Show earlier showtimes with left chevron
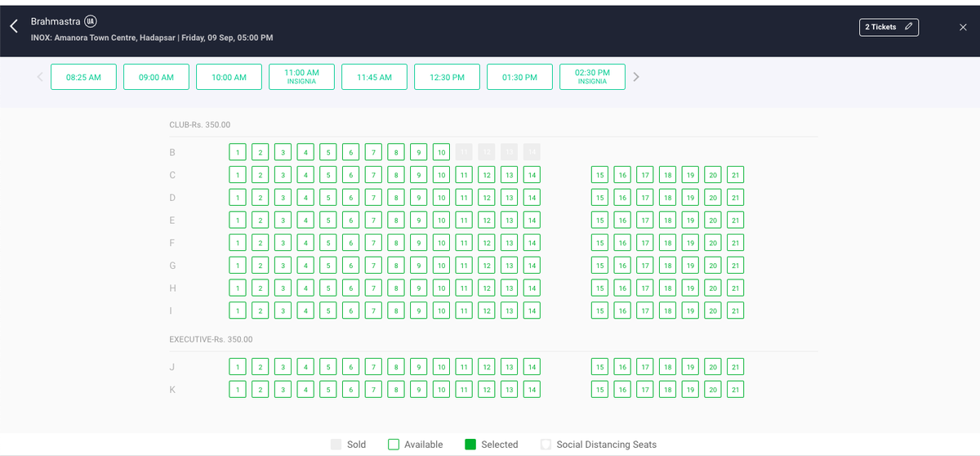This screenshot has width=980, height=456. click(x=39, y=77)
